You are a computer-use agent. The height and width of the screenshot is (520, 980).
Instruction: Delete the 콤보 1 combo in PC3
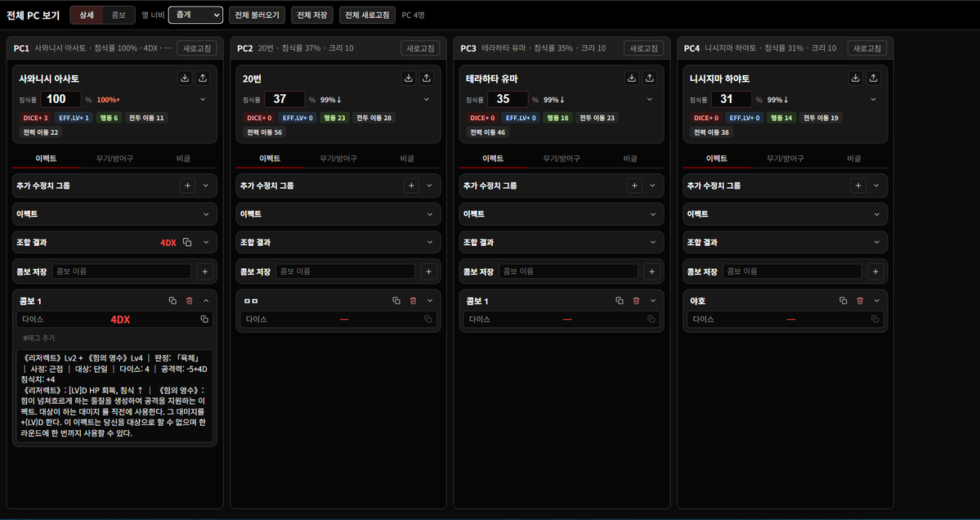[636, 301]
